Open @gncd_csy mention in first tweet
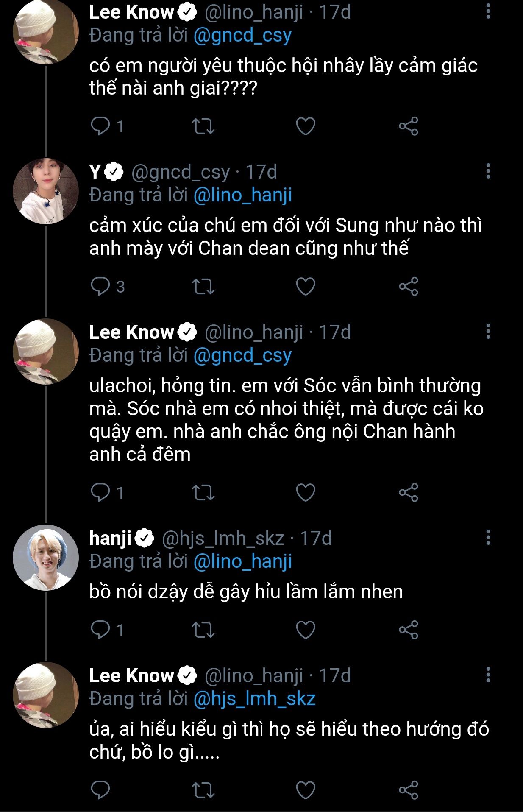523x812 pixels. [242, 36]
